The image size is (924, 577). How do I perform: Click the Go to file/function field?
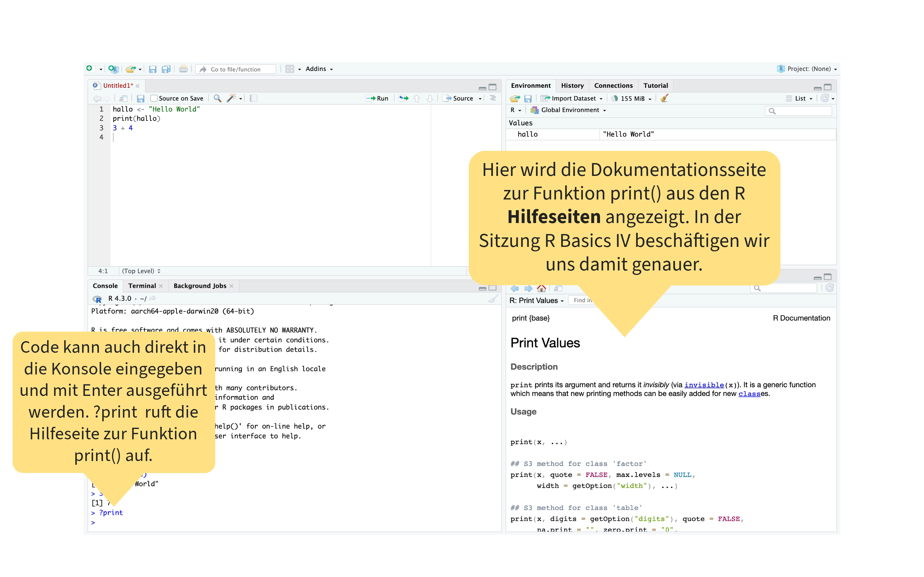[235, 69]
